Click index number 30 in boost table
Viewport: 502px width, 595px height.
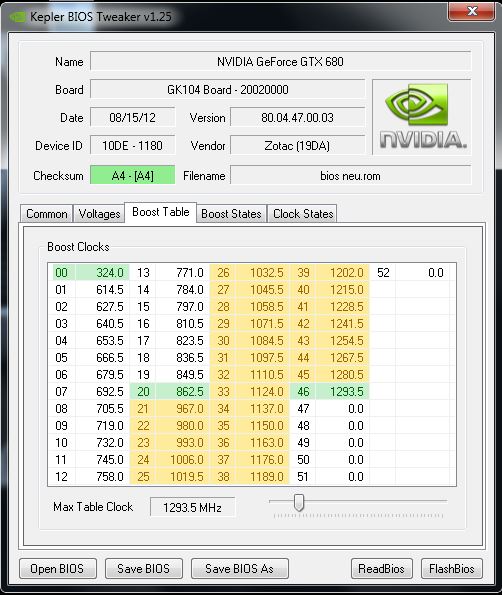click(223, 340)
